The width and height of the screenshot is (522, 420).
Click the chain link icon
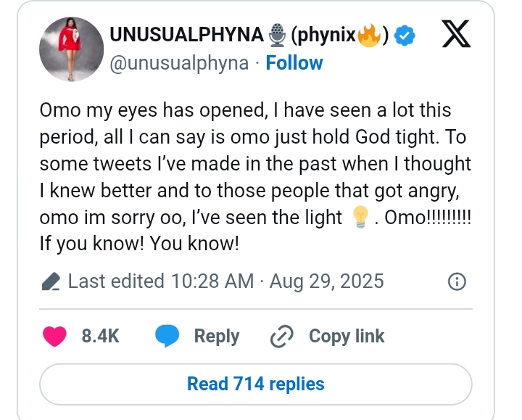point(281,337)
